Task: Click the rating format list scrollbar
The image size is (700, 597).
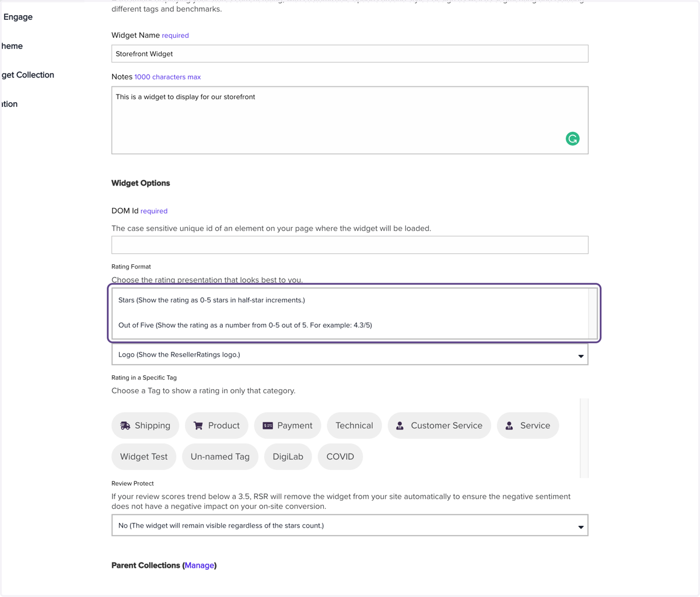Action: point(593,313)
